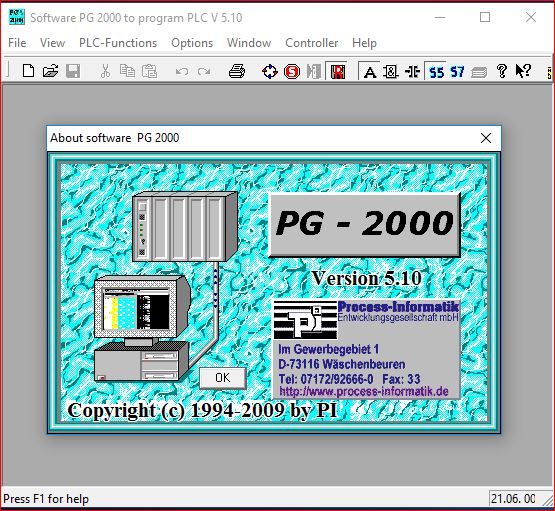Click the question mark help icon
The width and height of the screenshot is (555, 511).
pyautogui.click(x=502, y=71)
